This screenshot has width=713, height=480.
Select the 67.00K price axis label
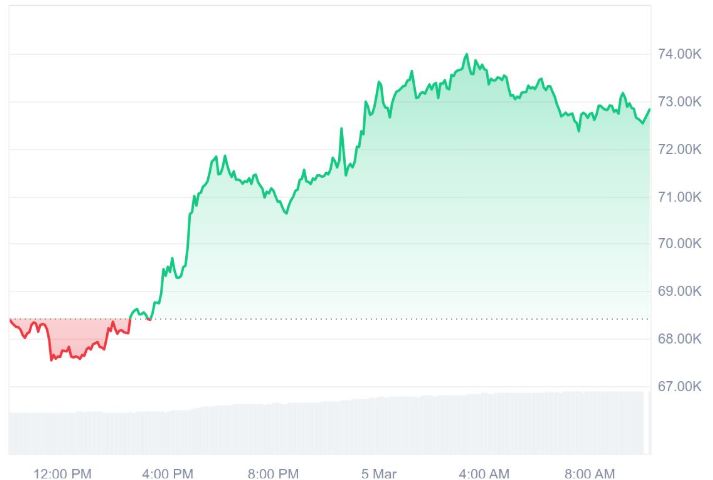(680, 386)
